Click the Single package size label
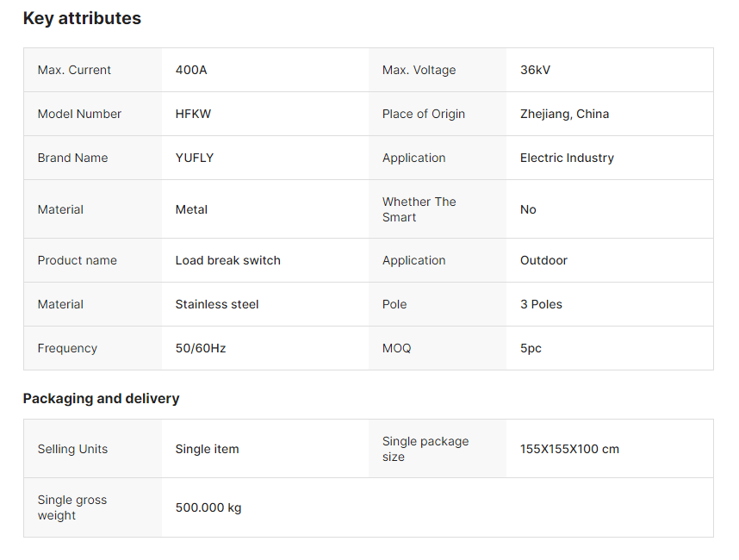This screenshot has height=560, width=739. point(425,449)
